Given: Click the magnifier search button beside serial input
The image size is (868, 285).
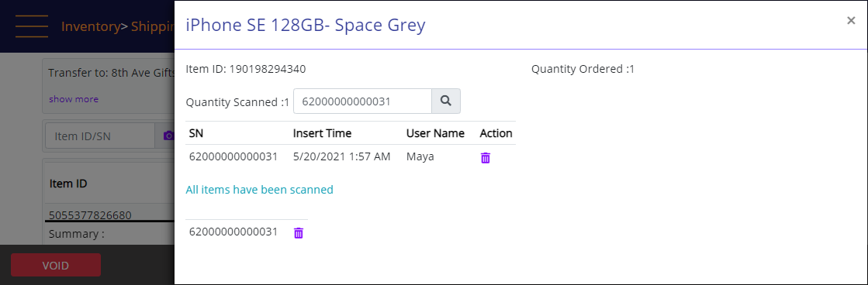Looking at the screenshot, I should [x=445, y=101].
